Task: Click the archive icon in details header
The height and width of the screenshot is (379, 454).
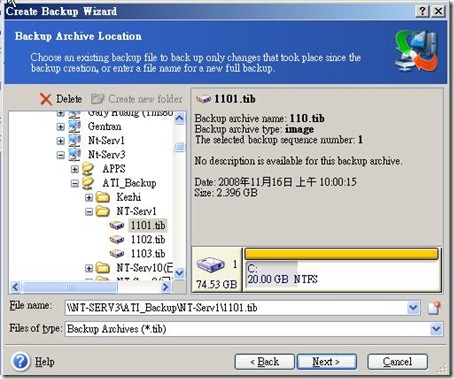Action: tap(203, 99)
